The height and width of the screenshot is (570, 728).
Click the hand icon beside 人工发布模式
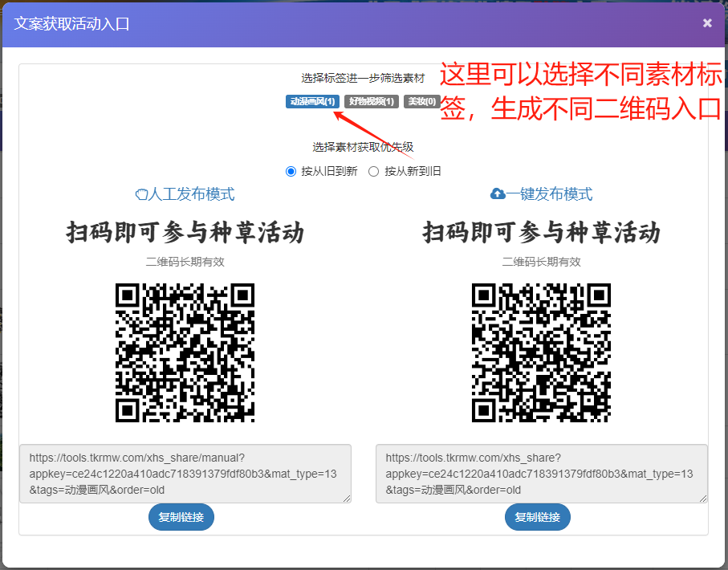click(x=141, y=194)
